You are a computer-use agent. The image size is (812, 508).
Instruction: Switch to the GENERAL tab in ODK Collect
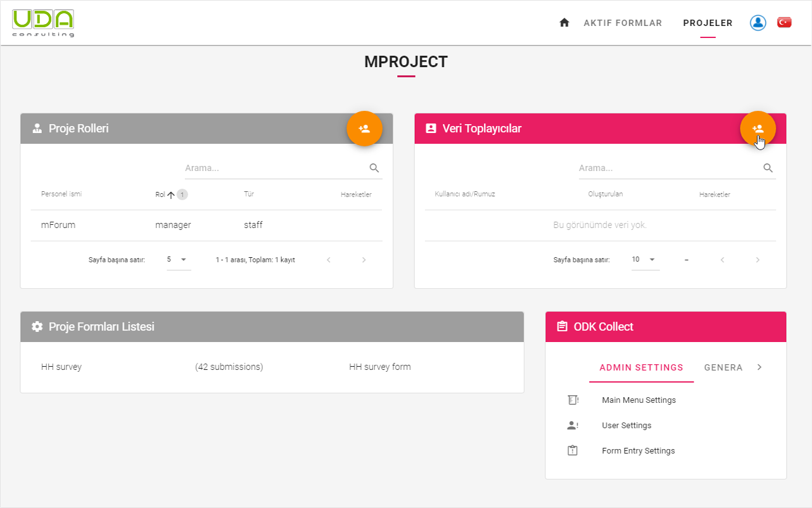point(723,367)
